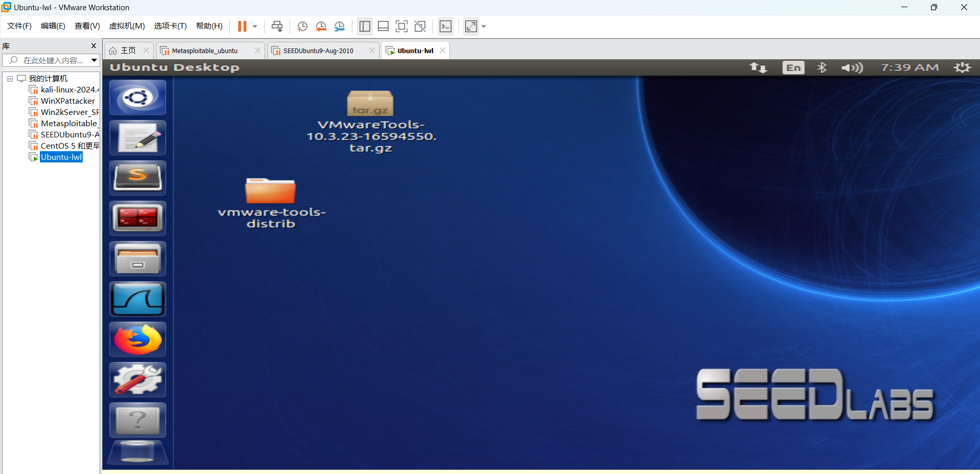980x474 pixels.
Task: Collapse the 我的计算机 tree node
Action: (x=10, y=79)
